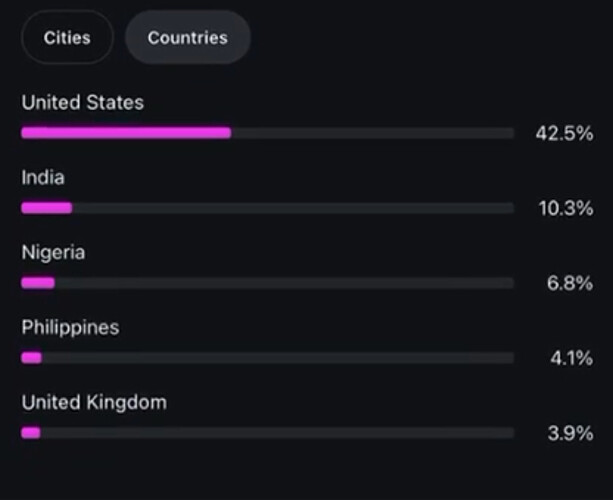Click the gray unfilled United Kingdom bar track

[x=277, y=433]
